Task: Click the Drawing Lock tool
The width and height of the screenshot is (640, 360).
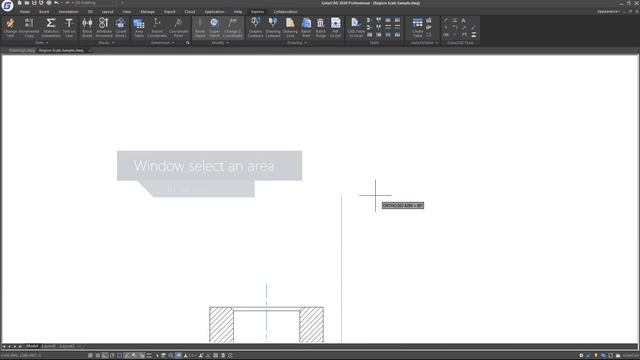Action: (x=290, y=28)
